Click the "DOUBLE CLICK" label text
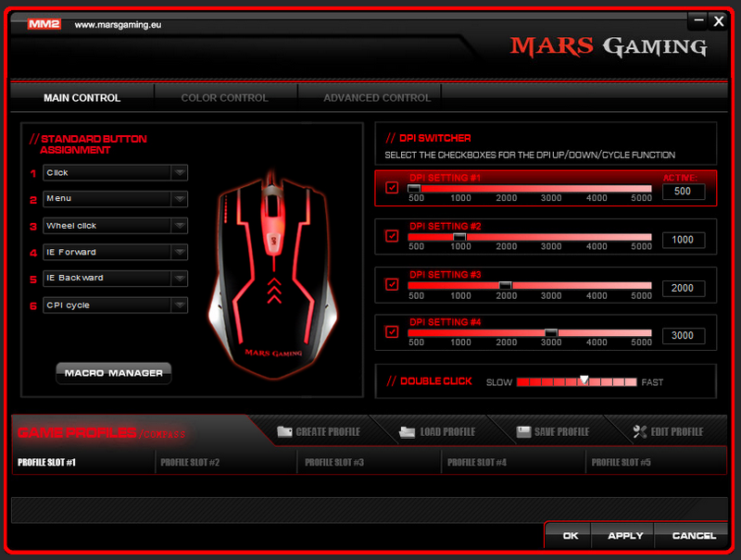Image resolution: width=741 pixels, height=560 pixels. [x=435, y=381]
